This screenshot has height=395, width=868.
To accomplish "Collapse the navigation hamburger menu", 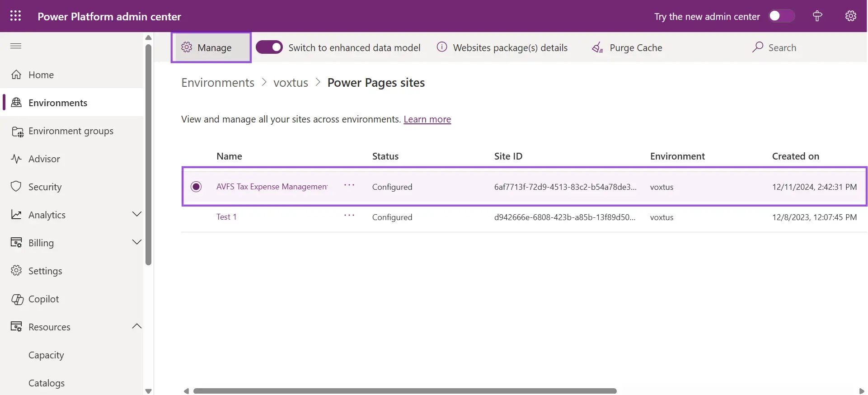I will point(16,46).
